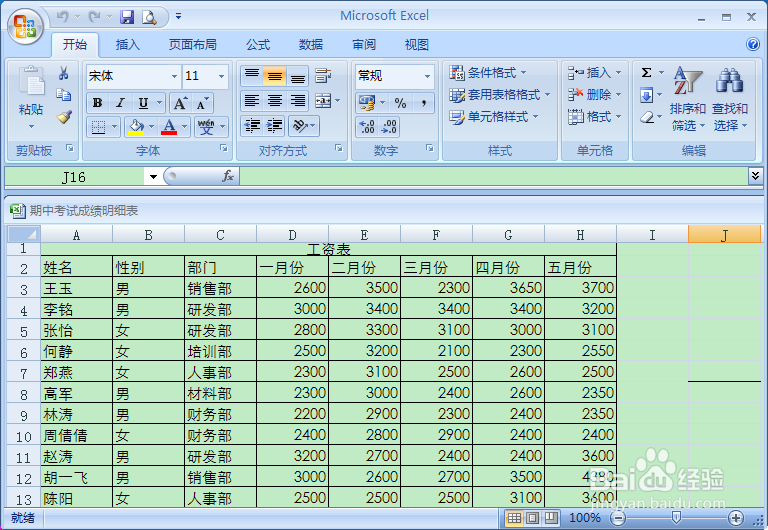The height and width of the screenshot is (530, 768).
Task: Apply accounting number format
Action: (367, 103)
